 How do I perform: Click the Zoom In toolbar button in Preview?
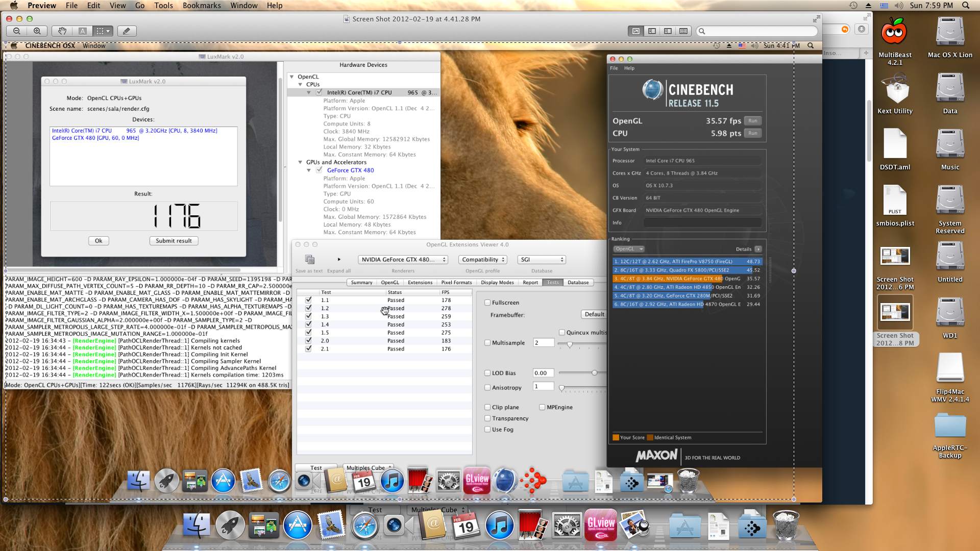coord(37,31)
